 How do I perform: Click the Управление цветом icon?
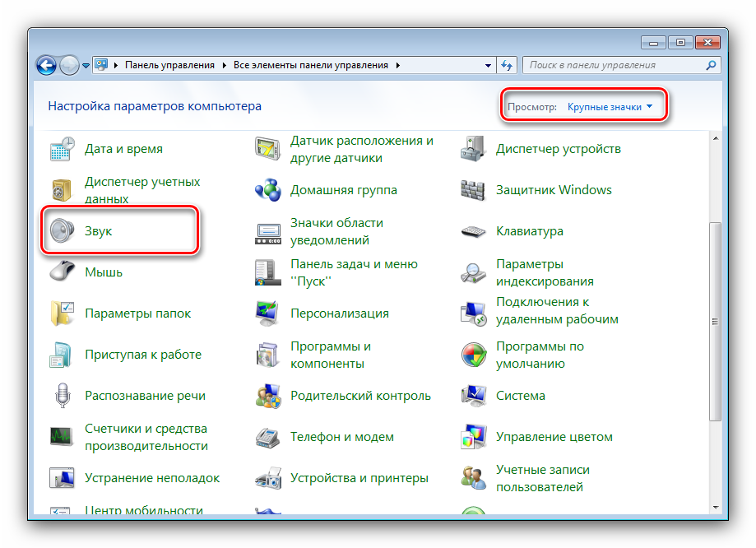[x=474, y=437]
